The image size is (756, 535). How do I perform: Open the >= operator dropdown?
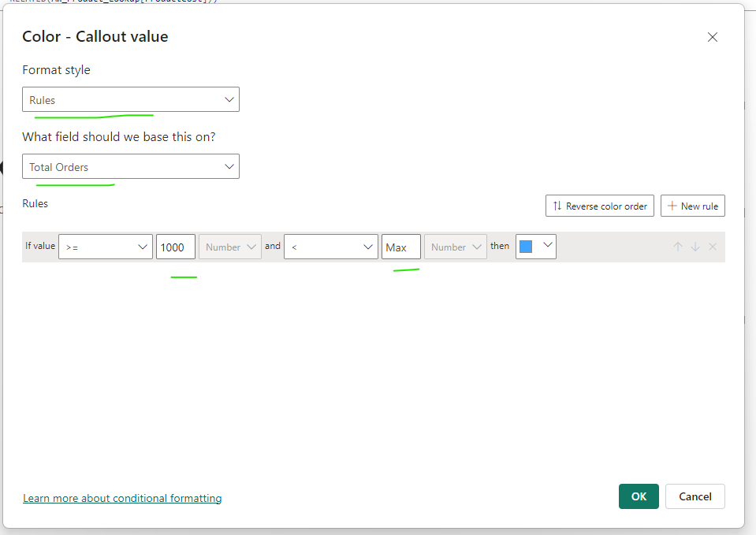(106, 247)
